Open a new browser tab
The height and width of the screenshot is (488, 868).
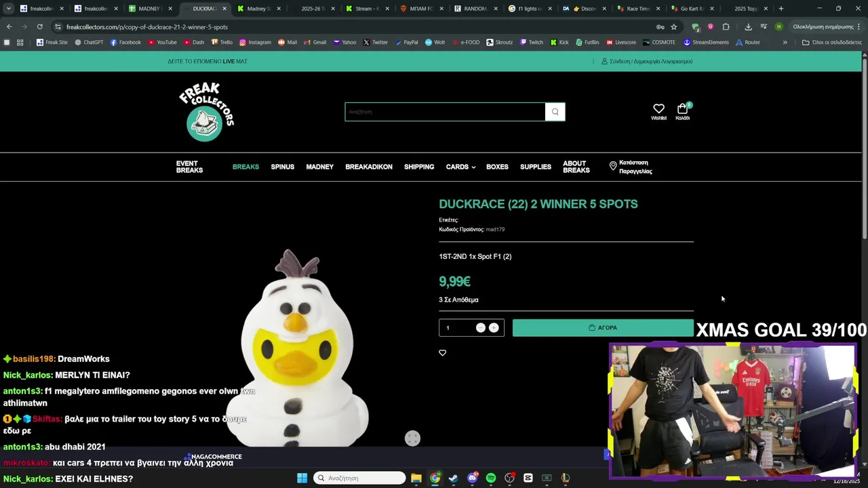781,9
